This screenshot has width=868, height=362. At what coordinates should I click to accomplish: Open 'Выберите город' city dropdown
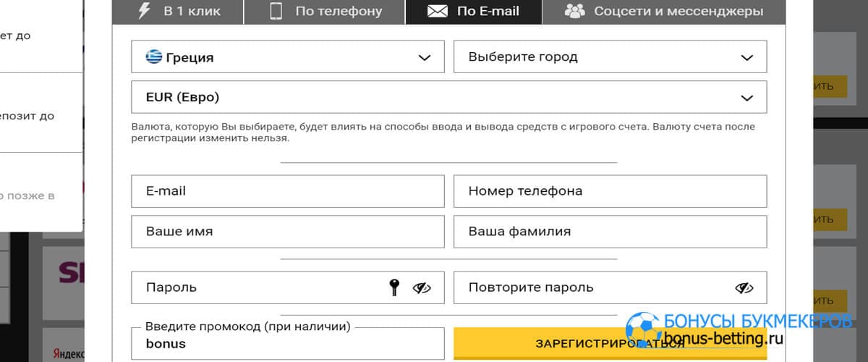point(610,57)
